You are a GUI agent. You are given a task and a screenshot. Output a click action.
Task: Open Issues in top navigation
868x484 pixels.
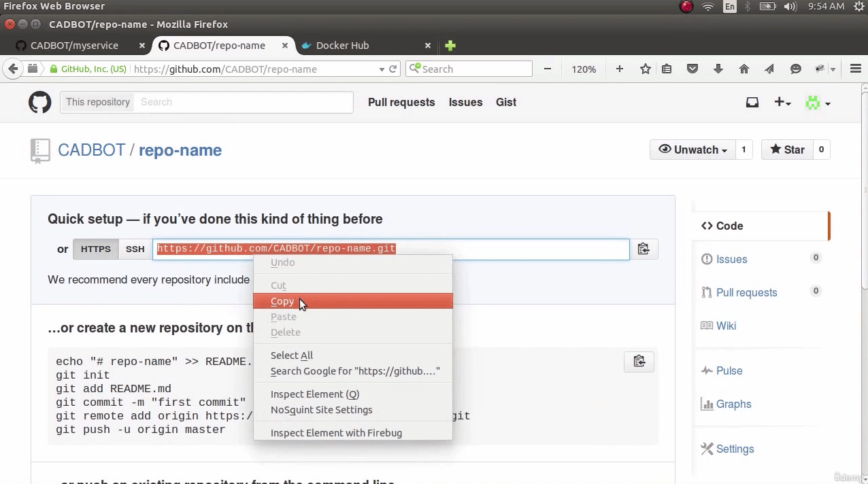pyautogui.click(x=465, y=102)
